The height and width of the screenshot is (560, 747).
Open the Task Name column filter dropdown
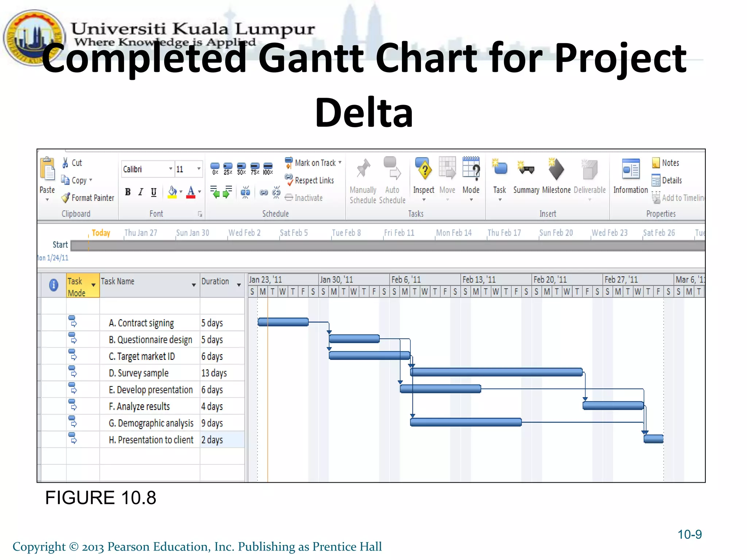tap(194, 285)
